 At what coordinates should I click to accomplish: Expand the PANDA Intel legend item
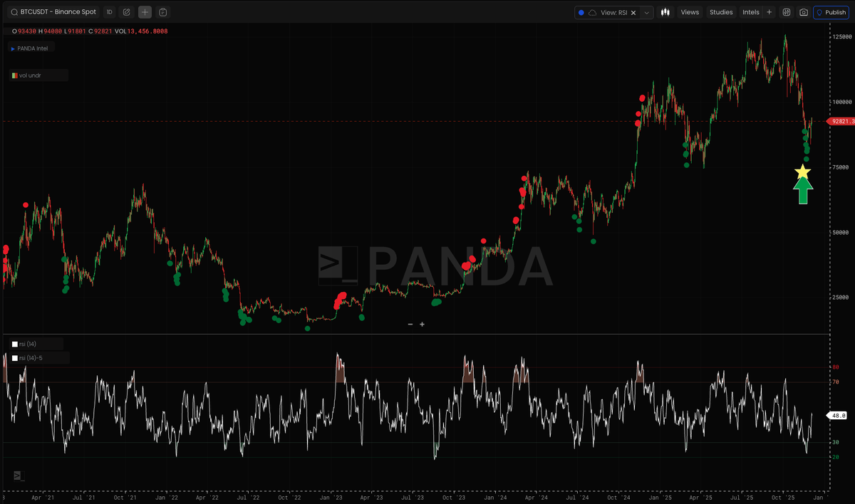tap(33, 48)
